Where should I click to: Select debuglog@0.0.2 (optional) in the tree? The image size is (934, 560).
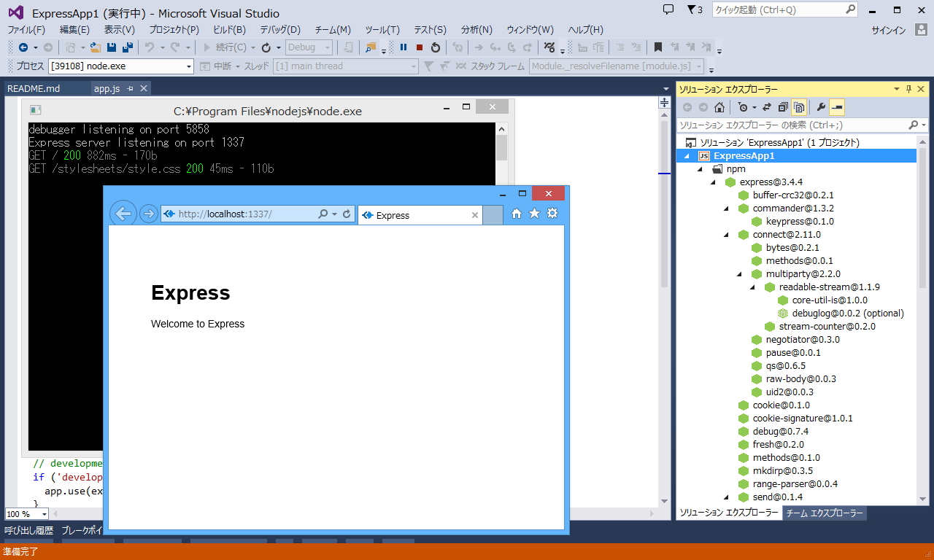848,313
